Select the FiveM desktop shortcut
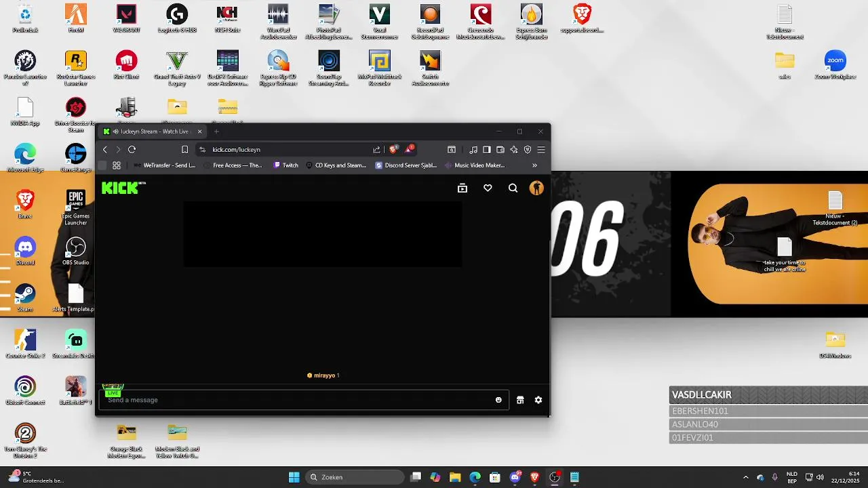Image resolution: width=868 pixels, height=488 pixels. pos(75,19)
